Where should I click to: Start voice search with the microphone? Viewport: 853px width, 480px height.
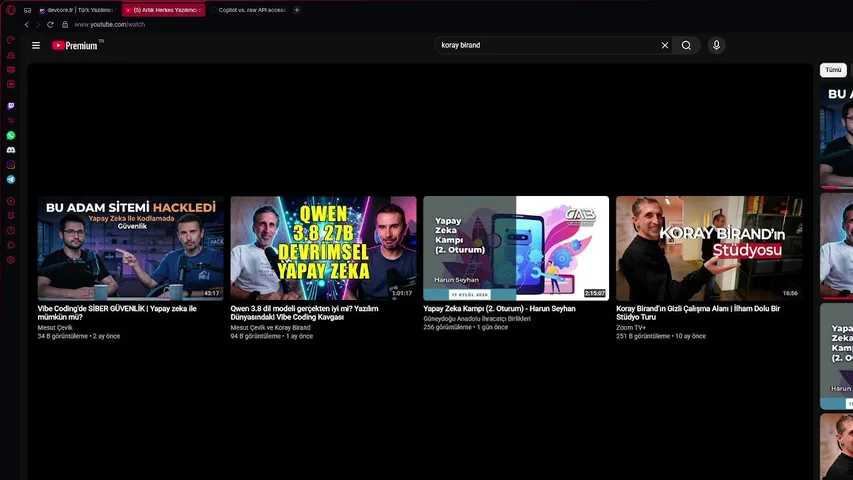pos(716,45)
